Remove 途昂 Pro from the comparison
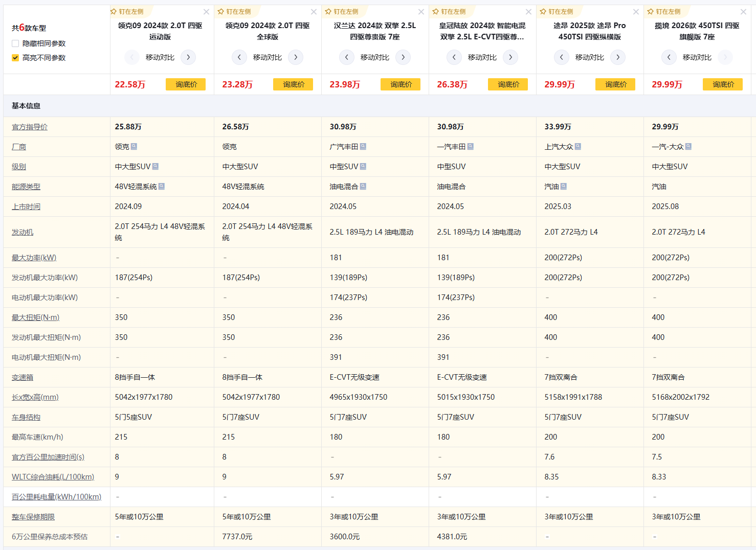 click(636, 12)
